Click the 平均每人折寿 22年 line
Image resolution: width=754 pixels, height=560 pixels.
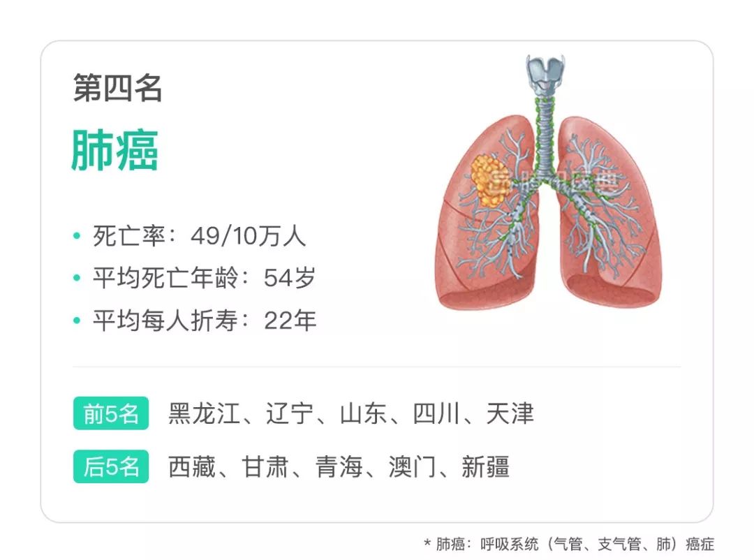coord(204,320)
